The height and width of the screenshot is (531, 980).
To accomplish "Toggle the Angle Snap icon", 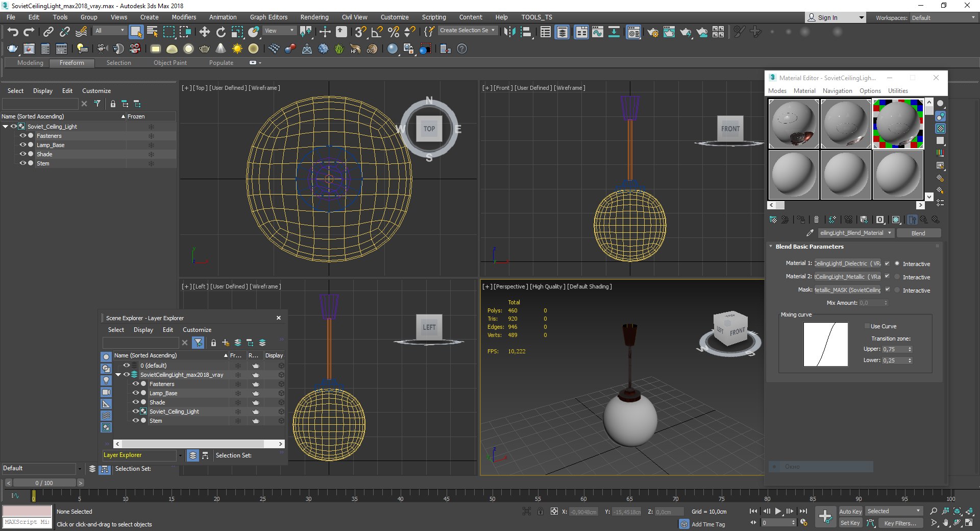I will point(377,32).
